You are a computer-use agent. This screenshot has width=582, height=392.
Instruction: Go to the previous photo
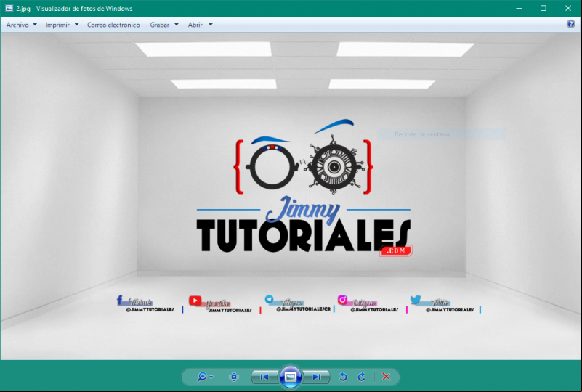click(x=264, y=377)
